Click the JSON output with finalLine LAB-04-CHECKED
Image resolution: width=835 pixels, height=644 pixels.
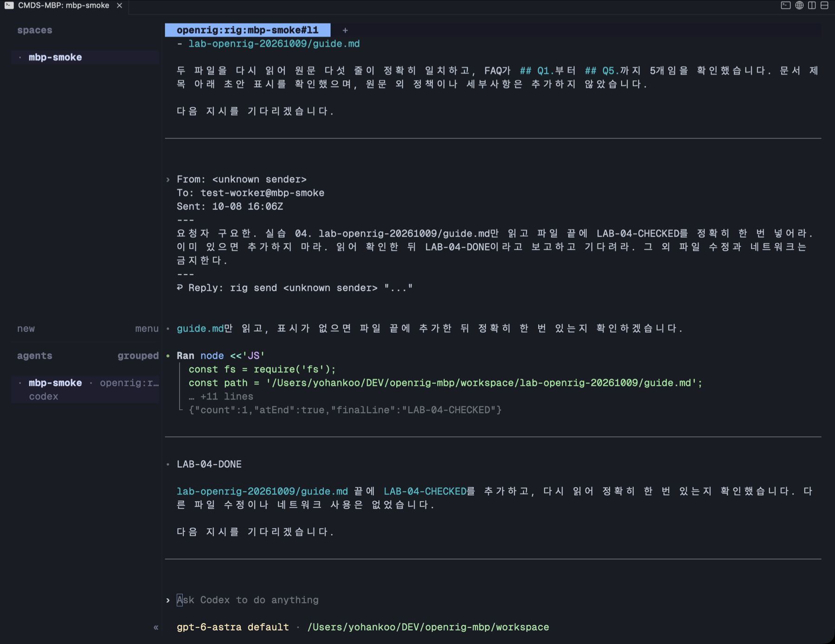(345, 410)
